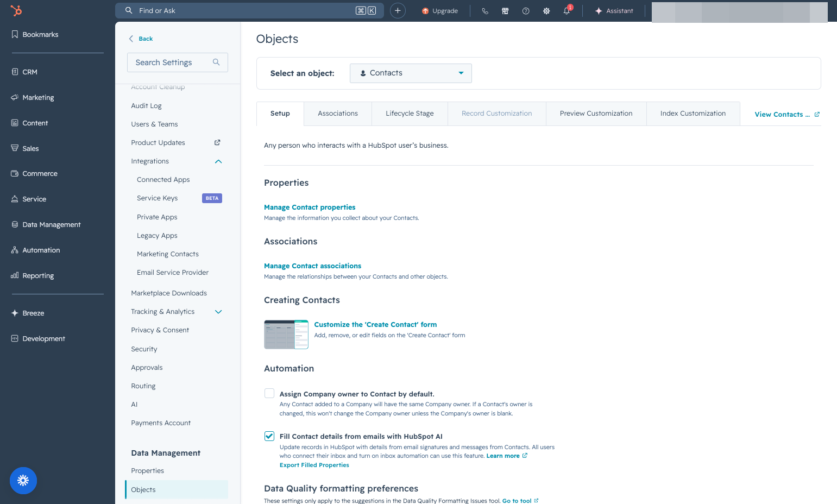The image size is (837, 504).
Task: Open the notifications bell
Action: point(567,11)
